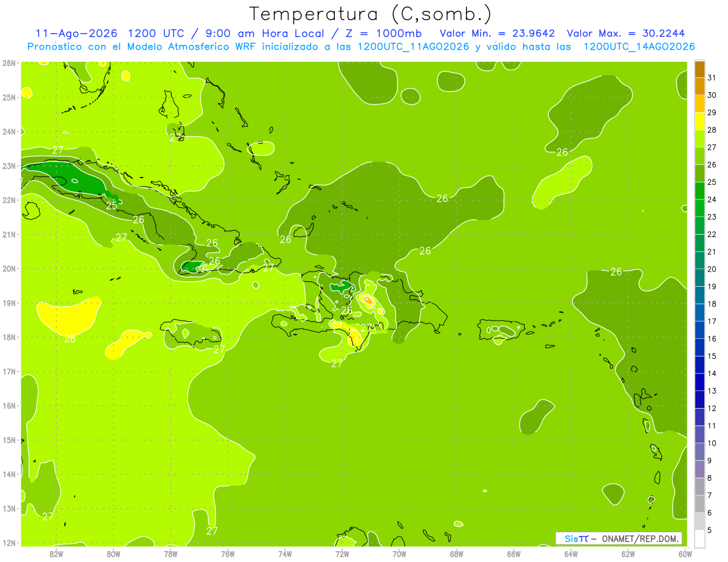Select the 'Valor Min. = 23.9642' value
The width and height of the screenshot is (728, 562).
(497, 33)
